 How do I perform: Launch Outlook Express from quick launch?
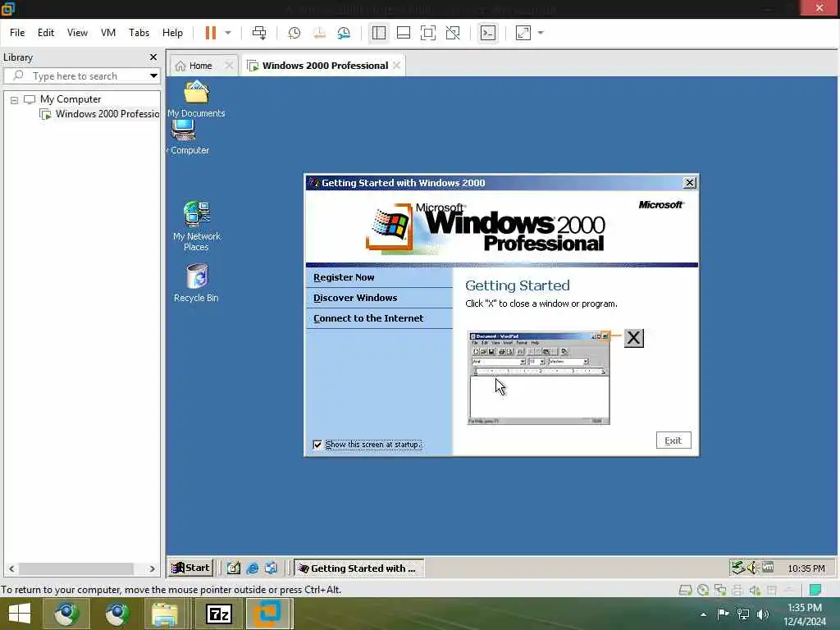tap(271, 568)
